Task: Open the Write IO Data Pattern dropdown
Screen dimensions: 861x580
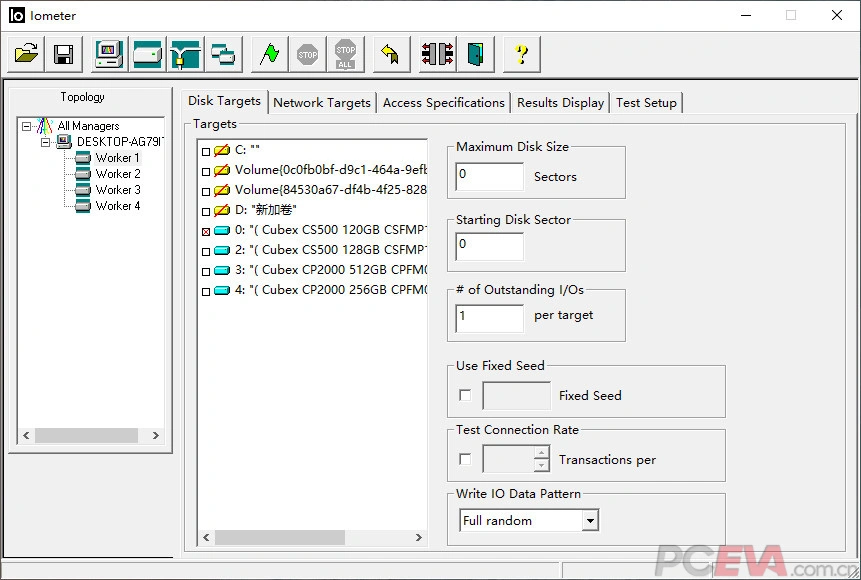Action: (590, 520)
